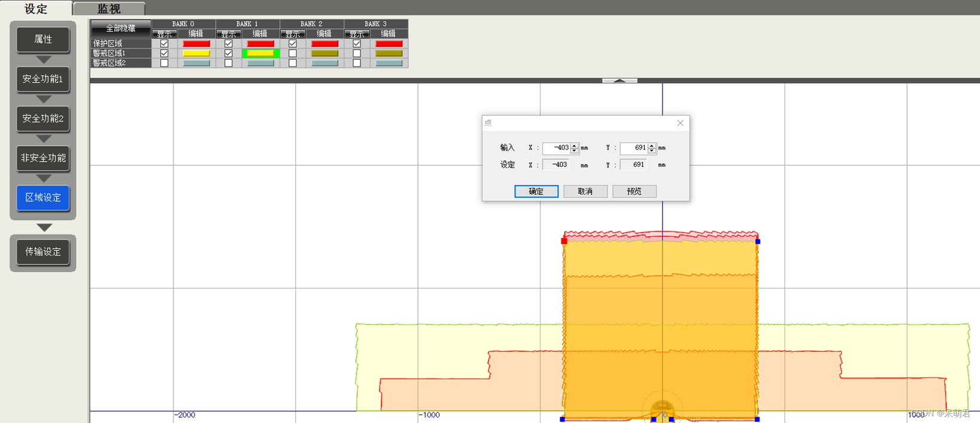Edit BANK 2 保护区域 red swatch
This screenshot has width=980, height=423.
point(325,44)
